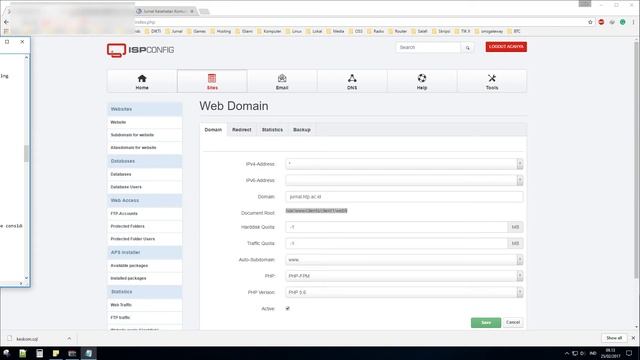Click the green extension icon in toolbar
Image resolution: width=640 pixels, height=360 pixels.
tap(622, 22)
